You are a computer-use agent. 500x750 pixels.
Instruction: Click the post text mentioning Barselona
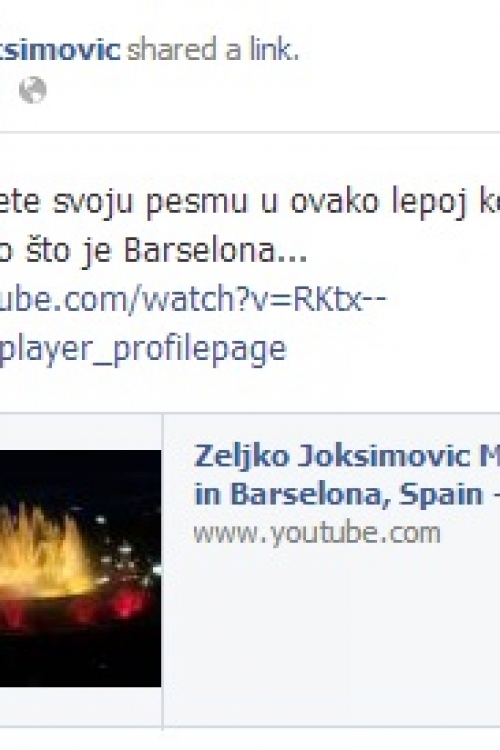[x=154, y=250]
